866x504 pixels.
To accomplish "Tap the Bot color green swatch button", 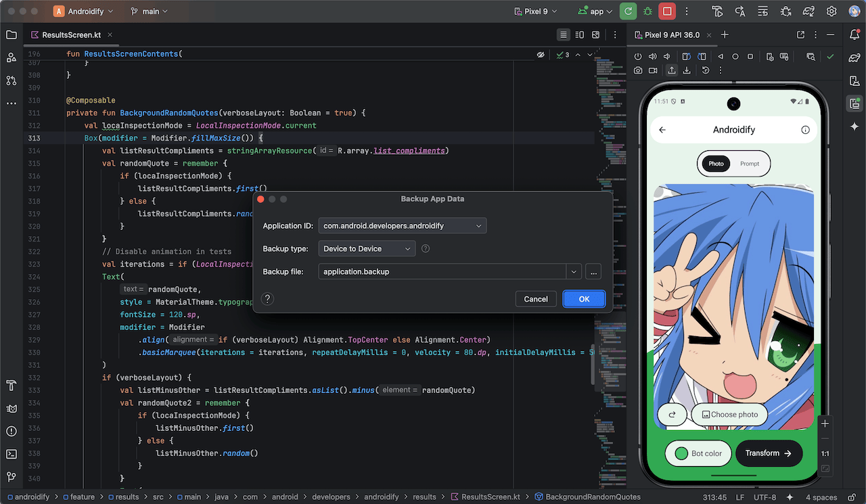I will coord(698,453).
